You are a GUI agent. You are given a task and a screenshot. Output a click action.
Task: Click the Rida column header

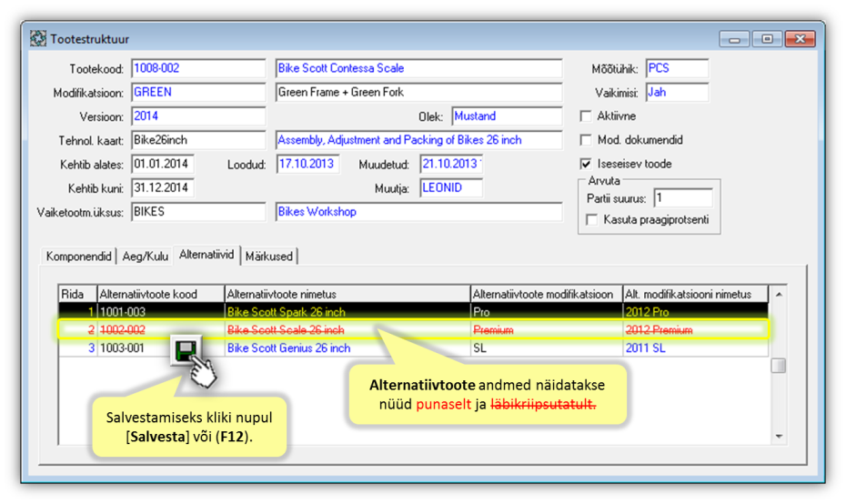[77, 294]
